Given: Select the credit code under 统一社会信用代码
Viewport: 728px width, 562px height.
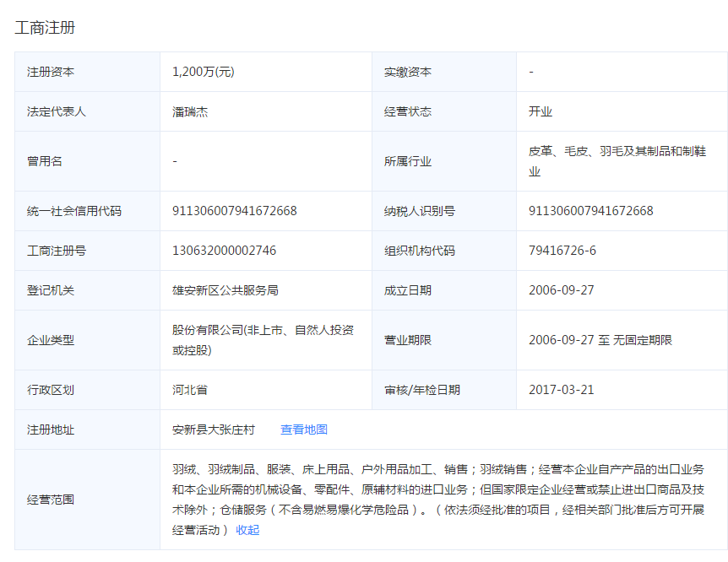Looking at the screenshot, I should (x=235, y=211).
